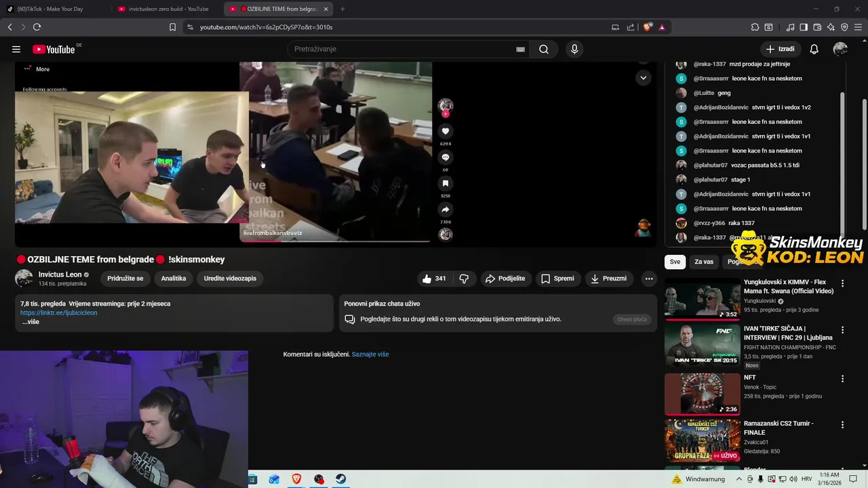868x488 pixels.
Task: Like the video with thumbs up
Action: click(433, 279)
